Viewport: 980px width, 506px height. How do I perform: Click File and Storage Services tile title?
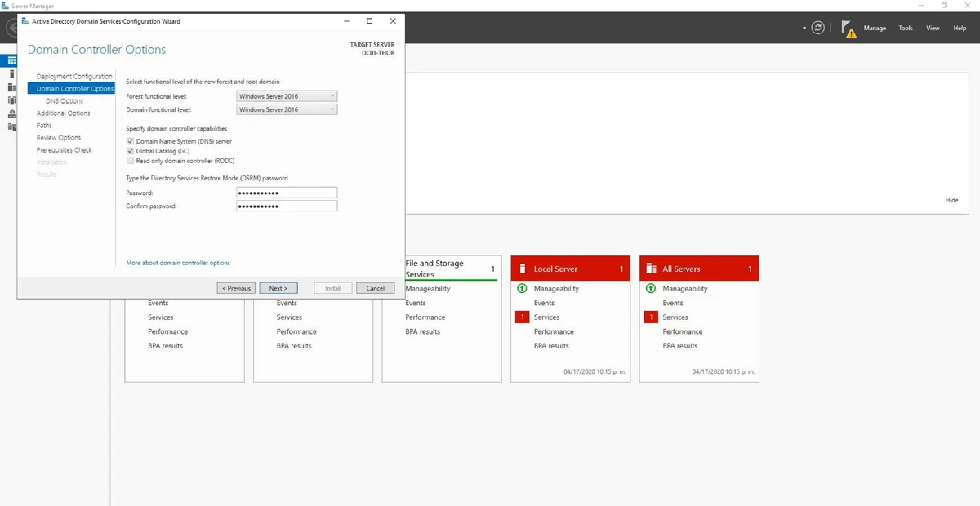(x=434, y=269)
